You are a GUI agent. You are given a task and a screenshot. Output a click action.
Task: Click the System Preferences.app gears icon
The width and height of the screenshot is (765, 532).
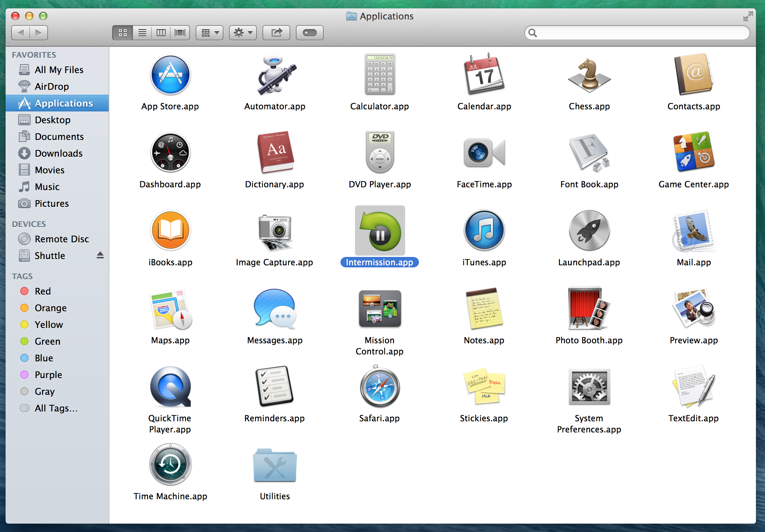[x=589, y=386]
